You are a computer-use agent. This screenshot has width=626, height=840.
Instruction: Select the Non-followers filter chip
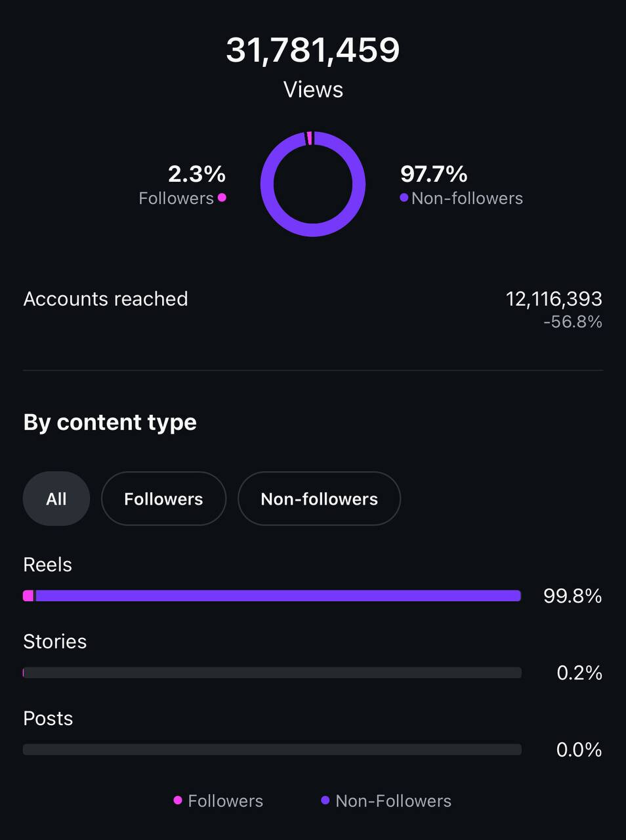coord(319,499)
